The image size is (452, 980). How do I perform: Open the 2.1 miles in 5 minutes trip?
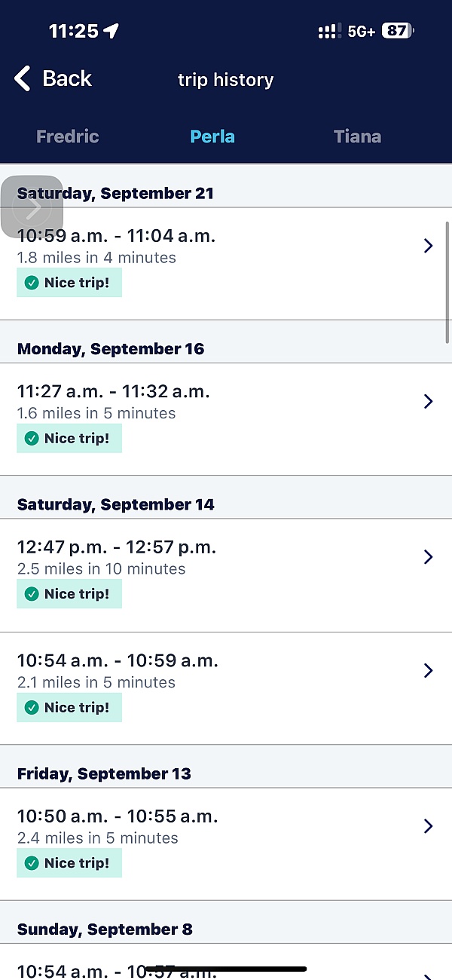click(x=96, y=682)
